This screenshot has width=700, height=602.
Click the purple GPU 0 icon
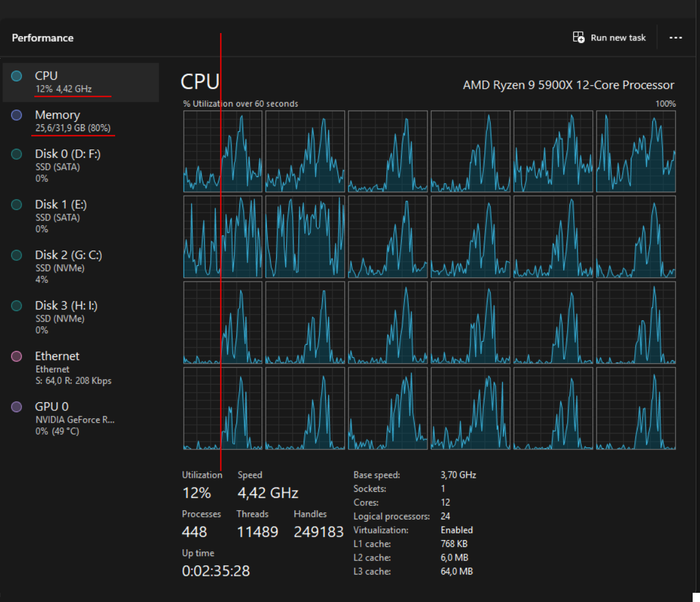[17, 407]
